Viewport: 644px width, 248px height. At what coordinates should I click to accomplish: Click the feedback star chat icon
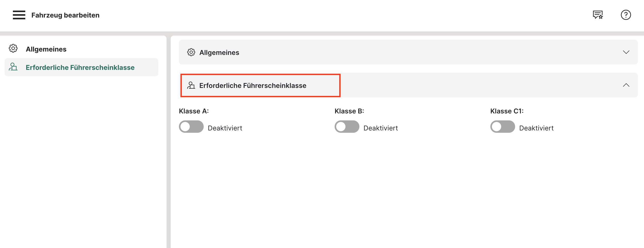(598, 15)
